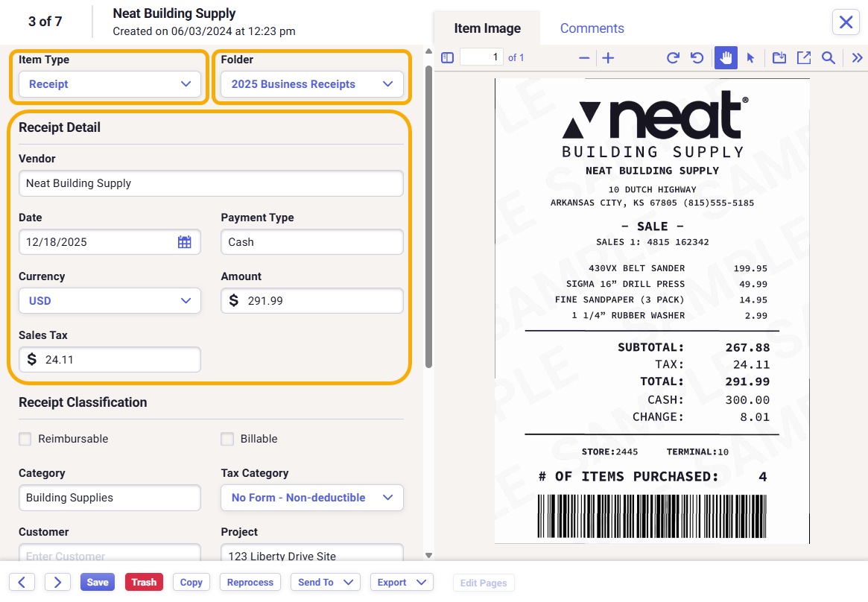Expand the Item Type dropdown

pyautogui.click(x=110, y=84)
